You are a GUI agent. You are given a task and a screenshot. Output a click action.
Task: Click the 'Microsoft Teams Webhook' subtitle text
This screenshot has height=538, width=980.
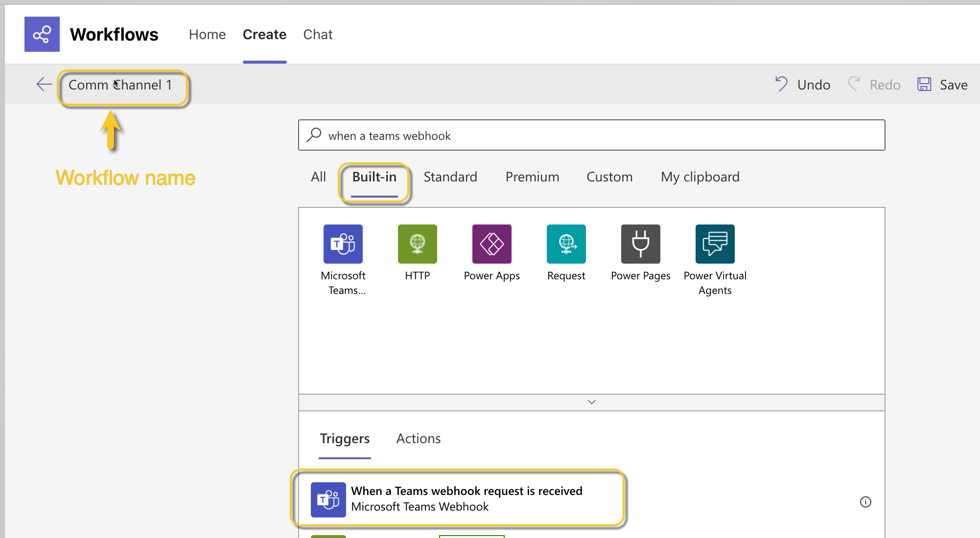420,507
